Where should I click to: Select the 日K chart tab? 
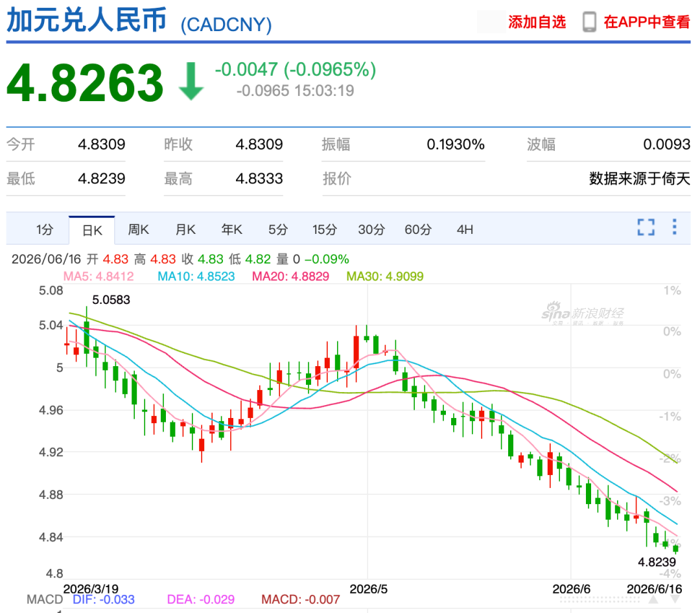coord(92,231)
